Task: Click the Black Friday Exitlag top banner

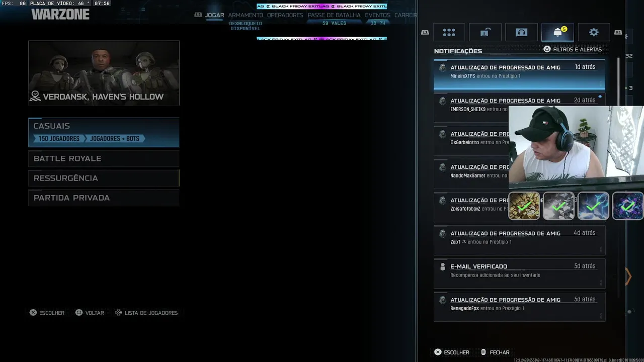Action: [x=322, y=6]
